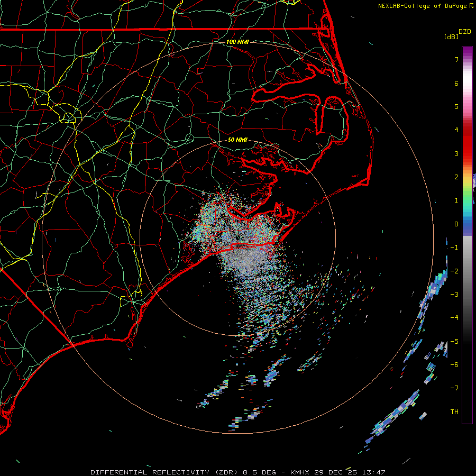Click the colorbar value 7 label
Image resolution: width=476 pixels, height=476 pixels.
(456, 59)
